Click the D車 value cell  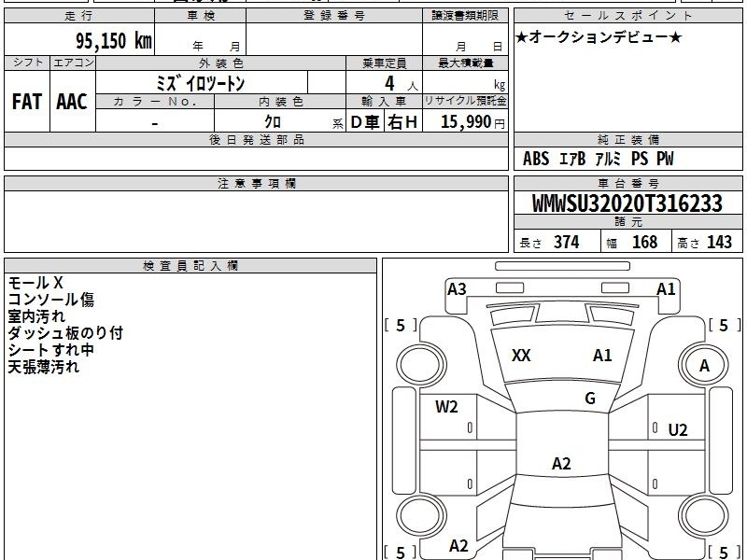coord(365,122)
